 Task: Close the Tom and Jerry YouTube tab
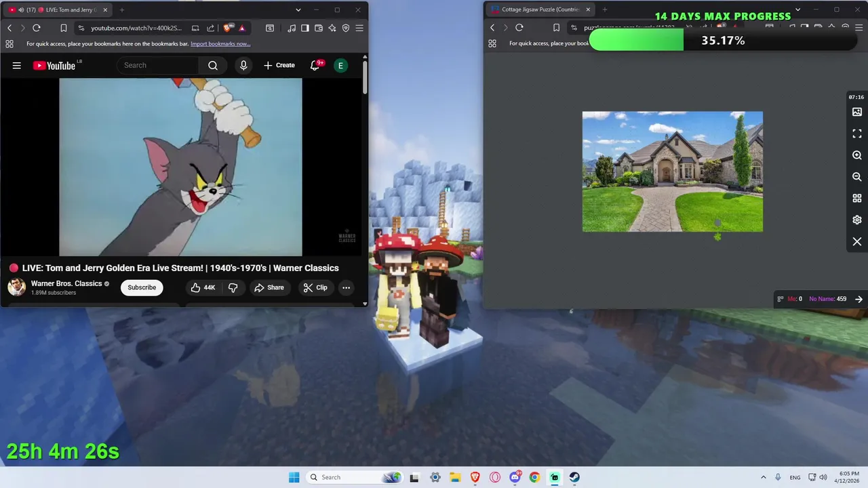click(x=105, y=10)
